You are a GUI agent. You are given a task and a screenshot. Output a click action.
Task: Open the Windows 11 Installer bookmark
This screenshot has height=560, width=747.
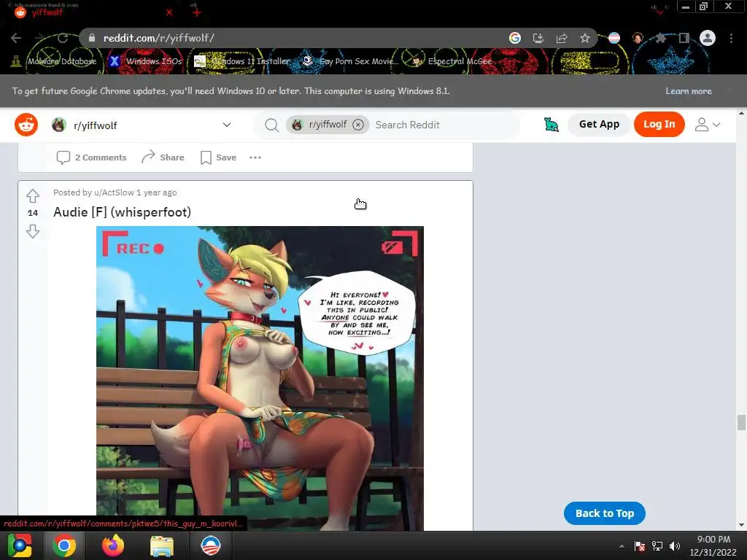[x=242, y=61]
